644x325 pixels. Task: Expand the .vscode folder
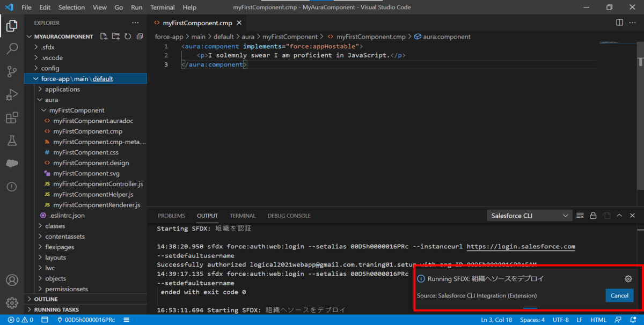tap(86, 57)
